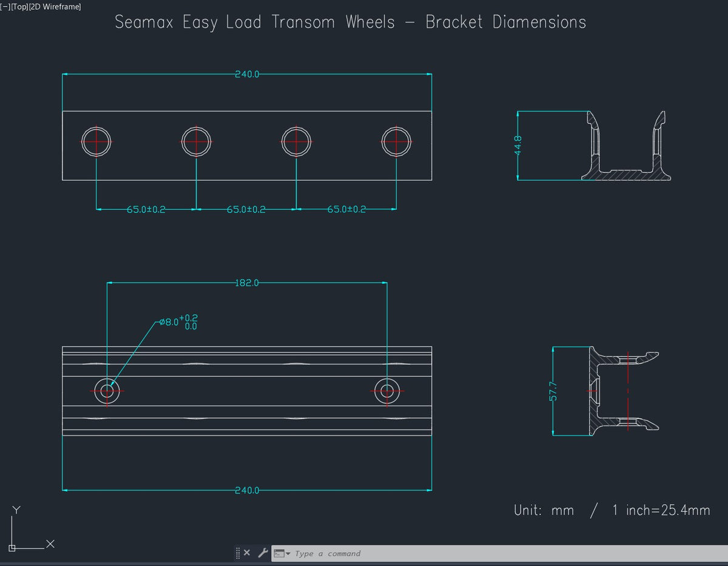Expand the recent commands dropdown arrow
728x566 pixels.
point(288,553)
